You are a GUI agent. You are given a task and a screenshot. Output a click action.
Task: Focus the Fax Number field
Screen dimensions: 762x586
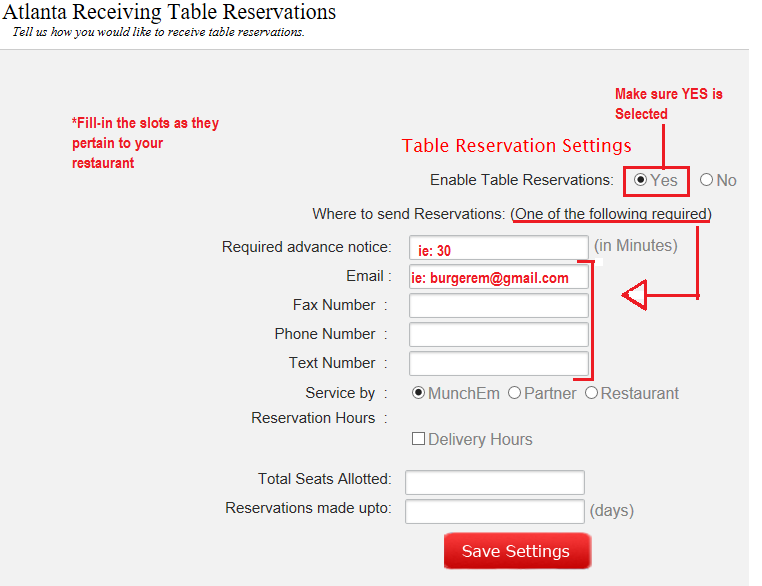[x=498, y=306]
